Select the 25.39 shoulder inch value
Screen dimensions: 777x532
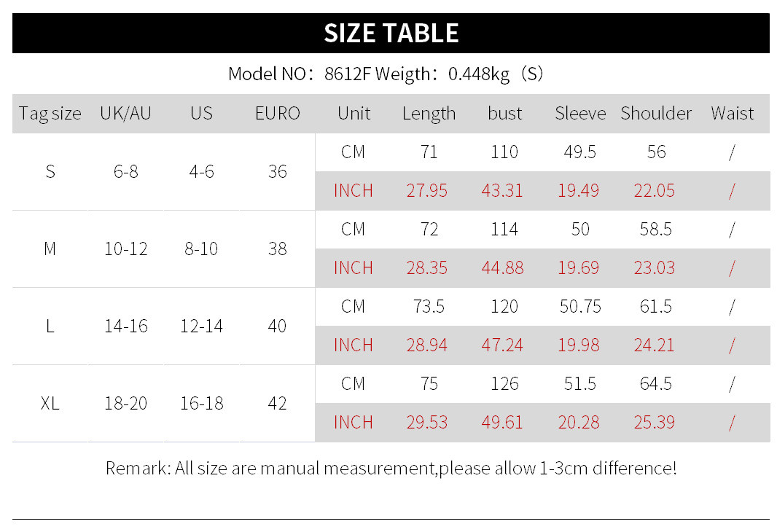(655, 423)
